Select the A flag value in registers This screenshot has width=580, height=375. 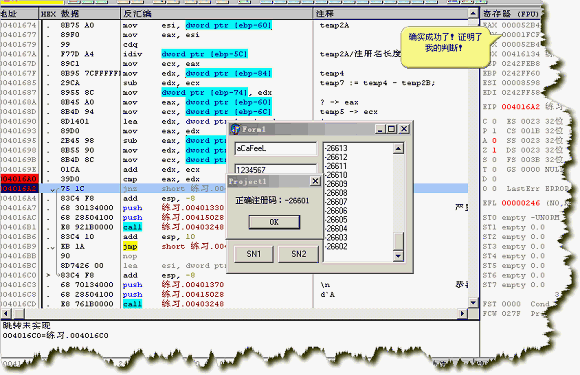coord(494,141)
